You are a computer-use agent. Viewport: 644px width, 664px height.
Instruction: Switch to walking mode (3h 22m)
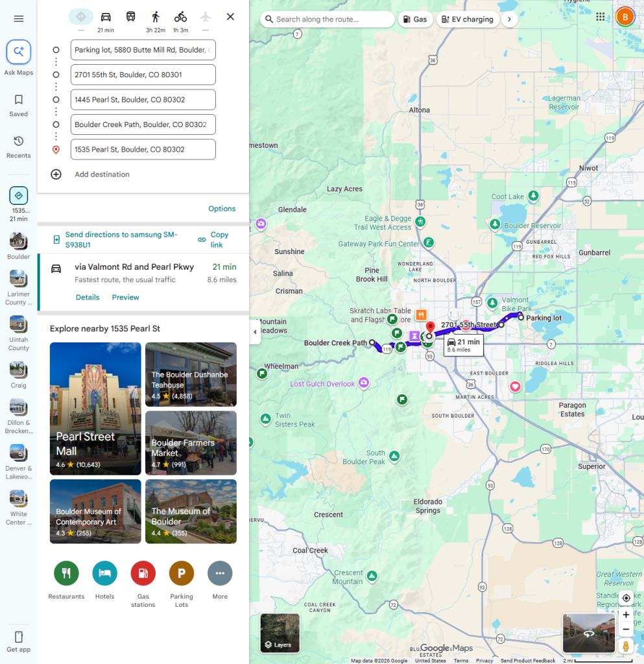pos(156,17)
